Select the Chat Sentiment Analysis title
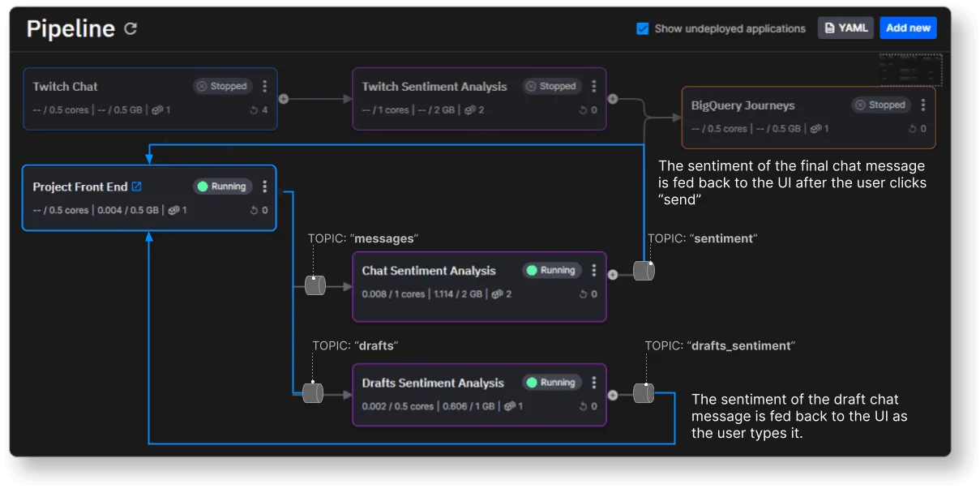Screen dimensions: 980x497 tap(429, 270)
